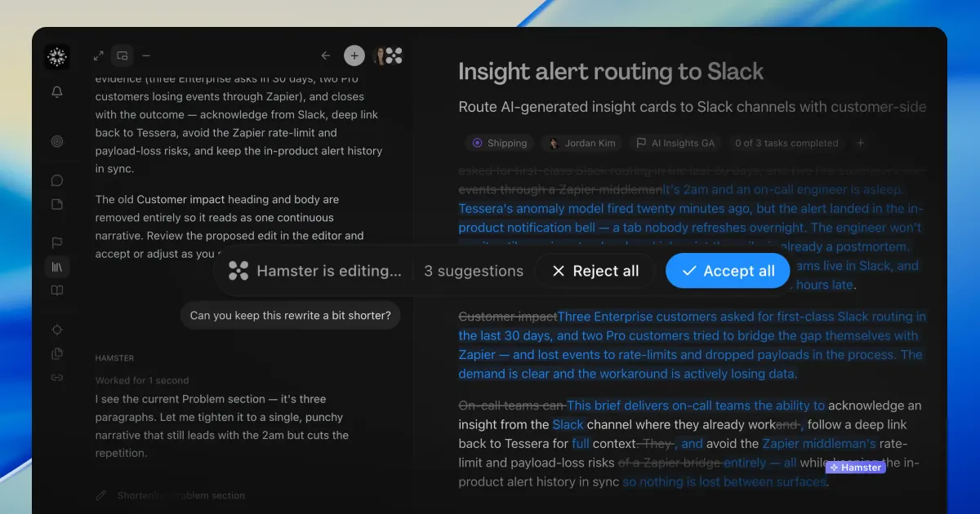Click the struck-through On-call teams can text

pyautogui.click(x=512, y=405)
